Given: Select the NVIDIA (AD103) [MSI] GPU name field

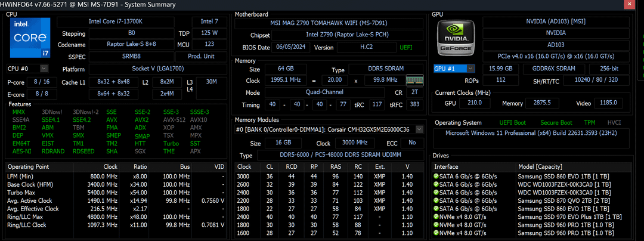Looking at the screenshot, I should pyautogui.click(x=555, y=21).
